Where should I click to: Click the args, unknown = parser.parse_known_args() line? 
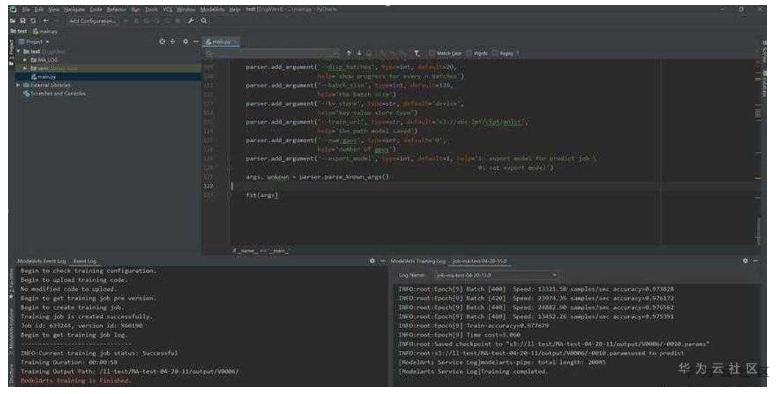pyautogui.click(x=318, y=177)
